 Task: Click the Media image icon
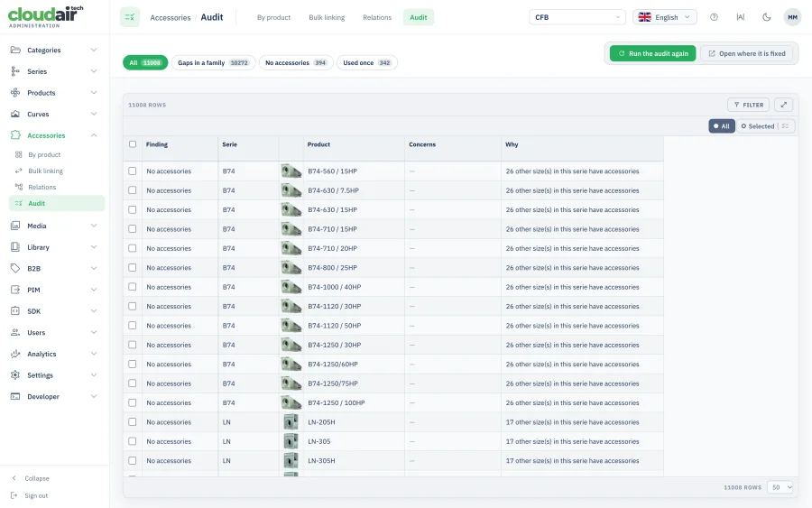point(15,226)
